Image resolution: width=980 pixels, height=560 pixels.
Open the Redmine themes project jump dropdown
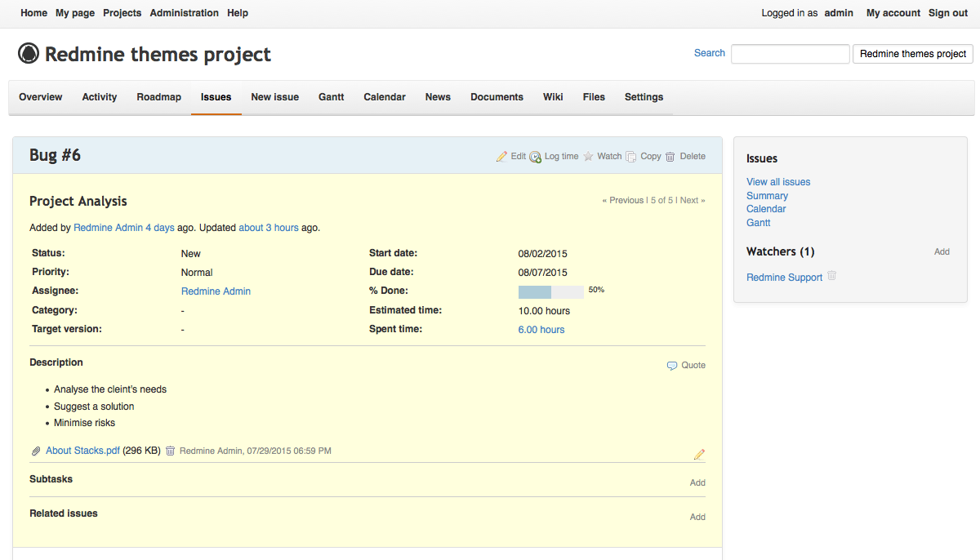[913, 54]
